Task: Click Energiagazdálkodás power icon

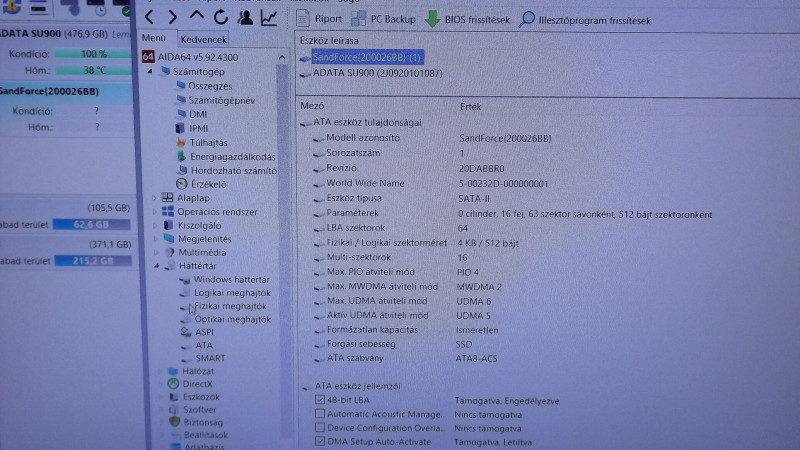Action: pos(182,156)
